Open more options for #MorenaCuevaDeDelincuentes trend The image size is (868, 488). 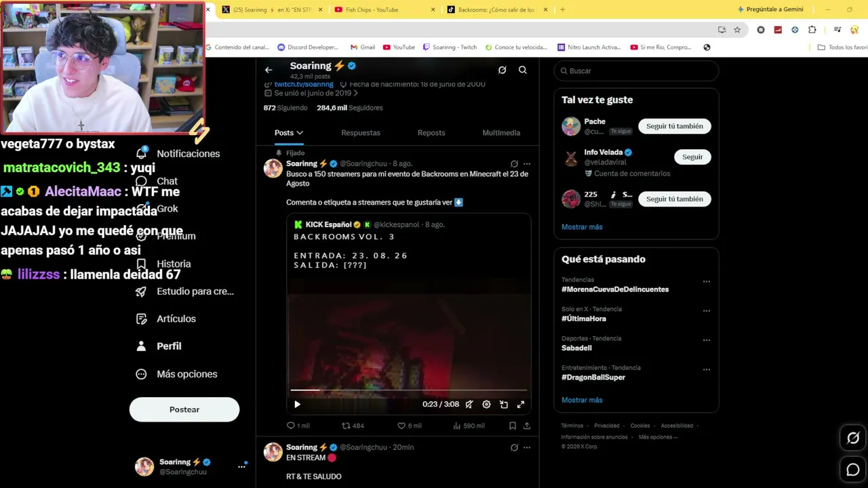707,281
